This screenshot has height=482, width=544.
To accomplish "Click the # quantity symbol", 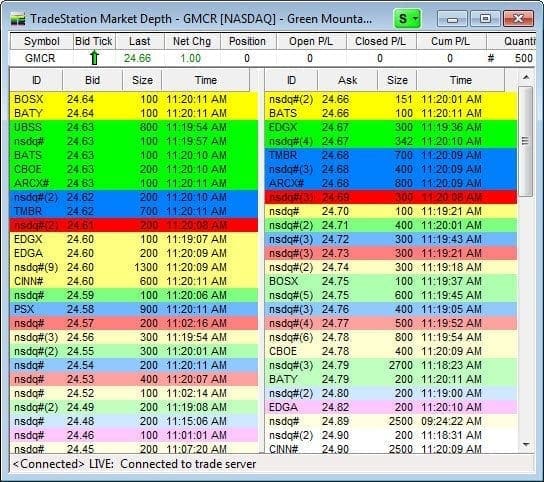I will coord(491,58).
